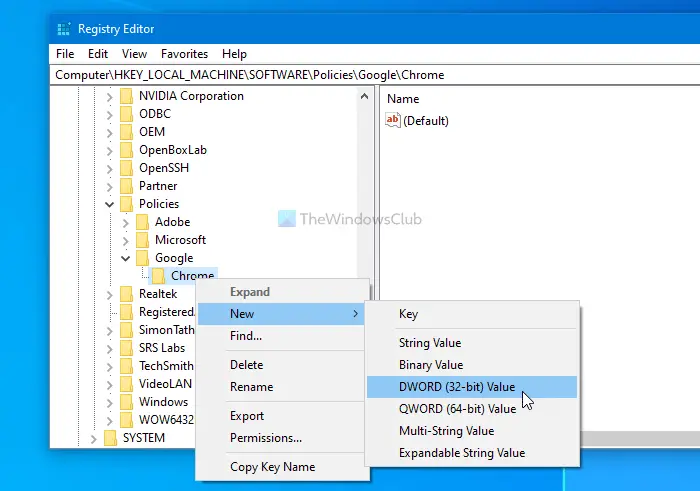The height and width of the screenshot is (491, 700).
Task: Click the registry path address bar
Action: pos(375,75)
